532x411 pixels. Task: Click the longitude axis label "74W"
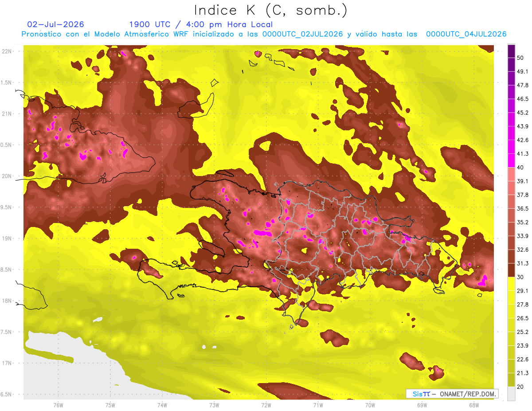click(162, 405)
